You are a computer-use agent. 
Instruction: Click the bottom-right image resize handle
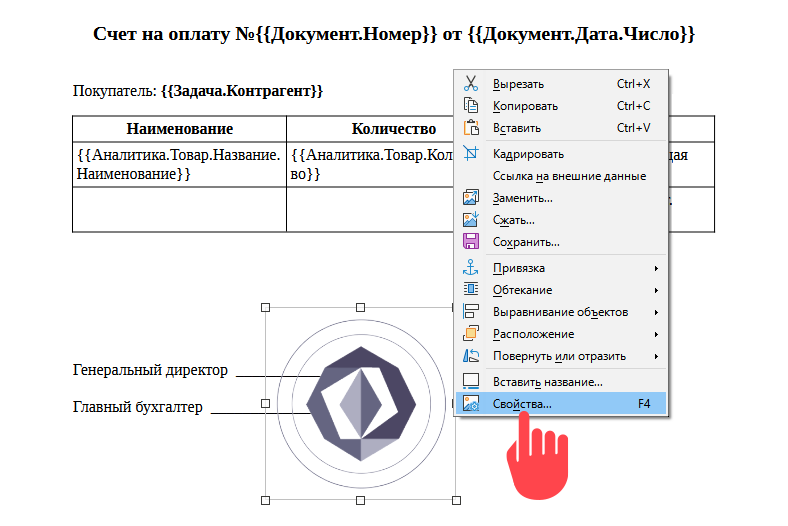(456, 500)
